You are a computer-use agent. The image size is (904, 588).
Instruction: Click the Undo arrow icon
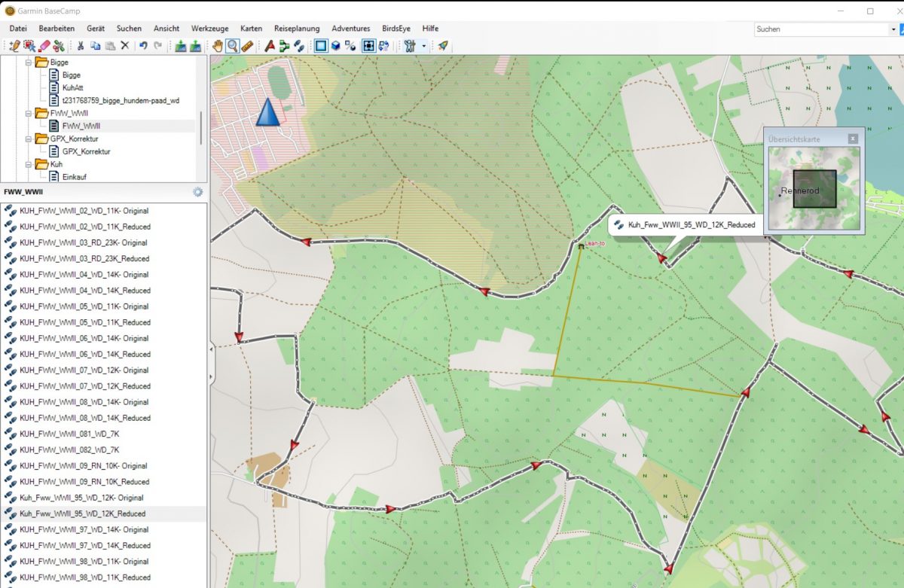tap(143, 46)
